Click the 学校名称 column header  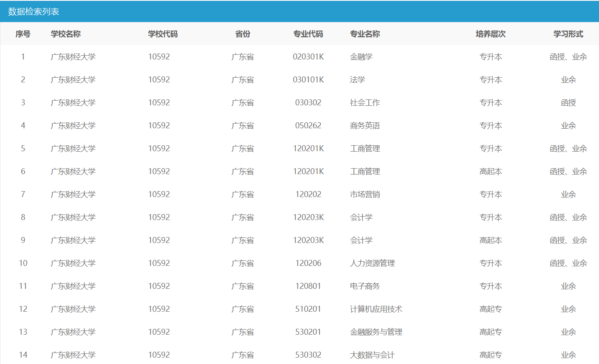pyautogui.click(x=66, y=34)
